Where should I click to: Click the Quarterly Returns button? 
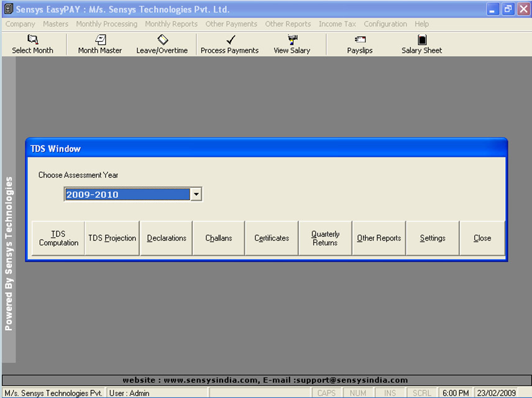326,238
